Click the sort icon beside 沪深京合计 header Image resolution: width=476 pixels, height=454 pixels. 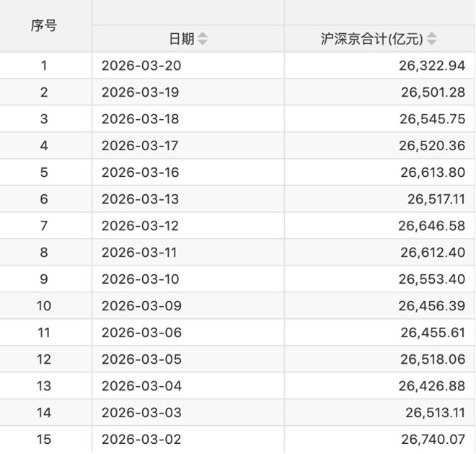coord(432,39)
